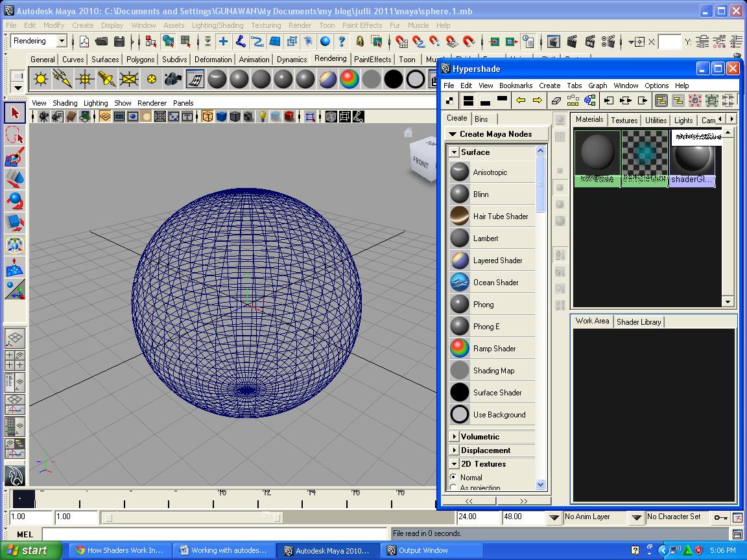The image size is (747, 560).
Task: Create a Lambert material
Action: coord(492,238)
